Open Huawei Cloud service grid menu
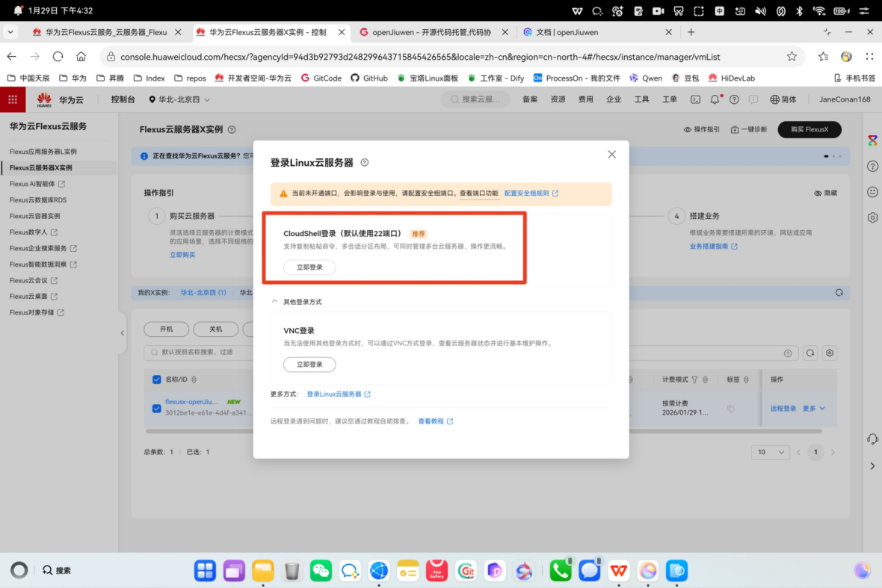Viewport: 882px width, 588px height. (13, 99)
